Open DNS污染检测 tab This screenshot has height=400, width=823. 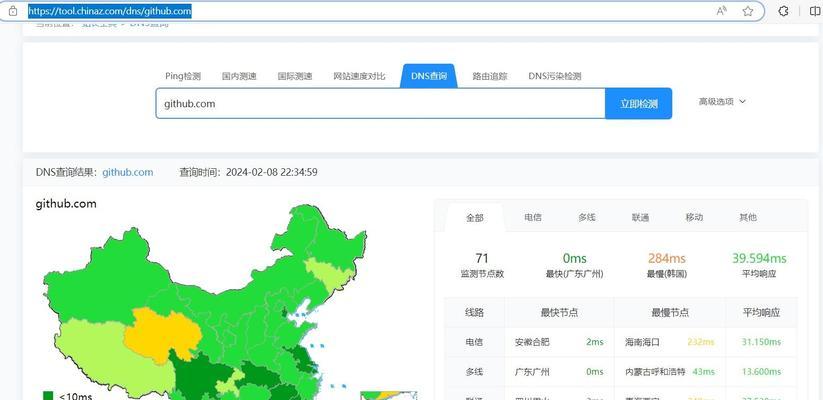pos(555,76)
